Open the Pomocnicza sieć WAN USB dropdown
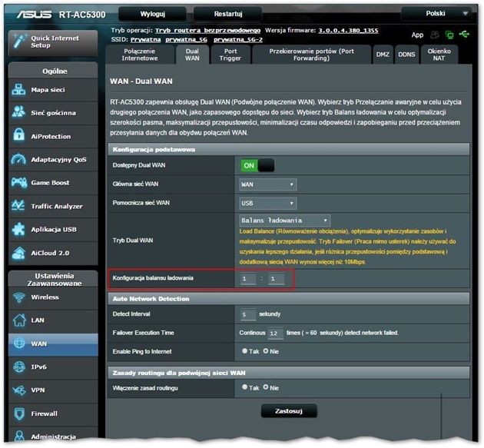The image size is (484, 448). 268,203
